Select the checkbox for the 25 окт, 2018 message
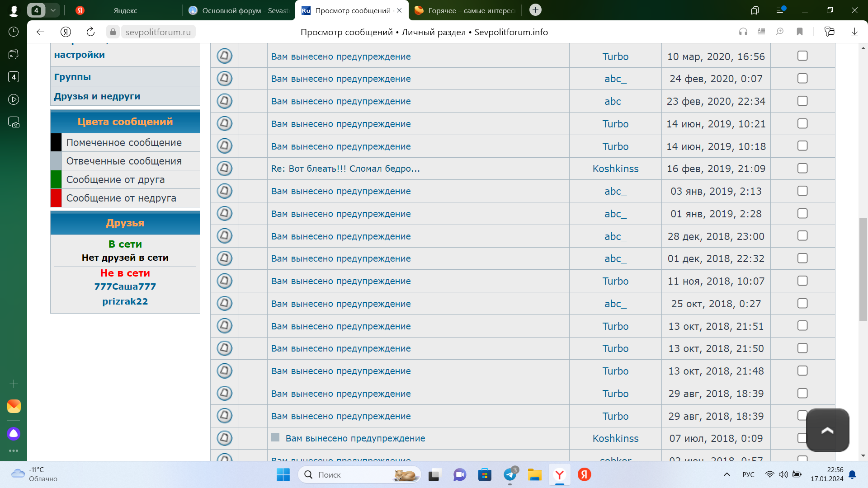The height and width of the screenshot is (488, 868). (802, 303)
